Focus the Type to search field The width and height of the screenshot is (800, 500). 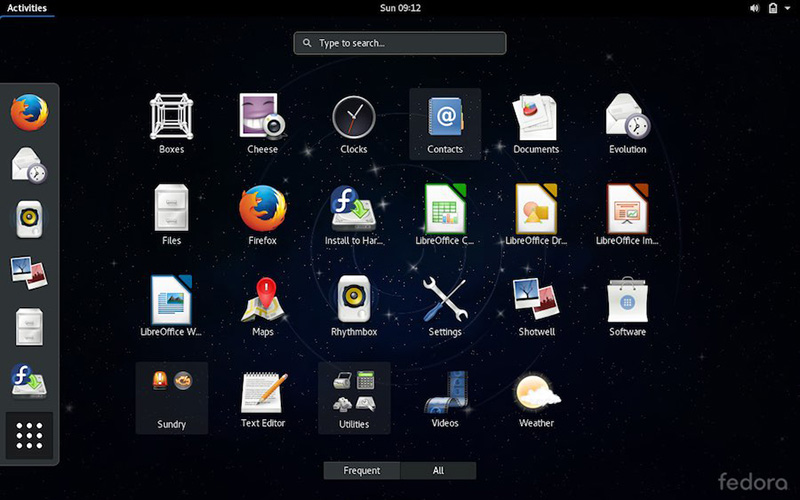click(400, 43)
